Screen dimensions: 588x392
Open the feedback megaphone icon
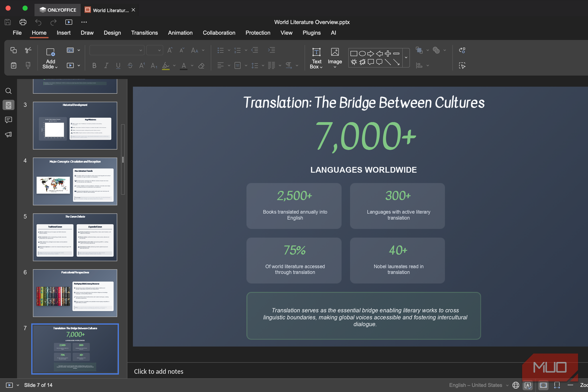tap(8, 134)
